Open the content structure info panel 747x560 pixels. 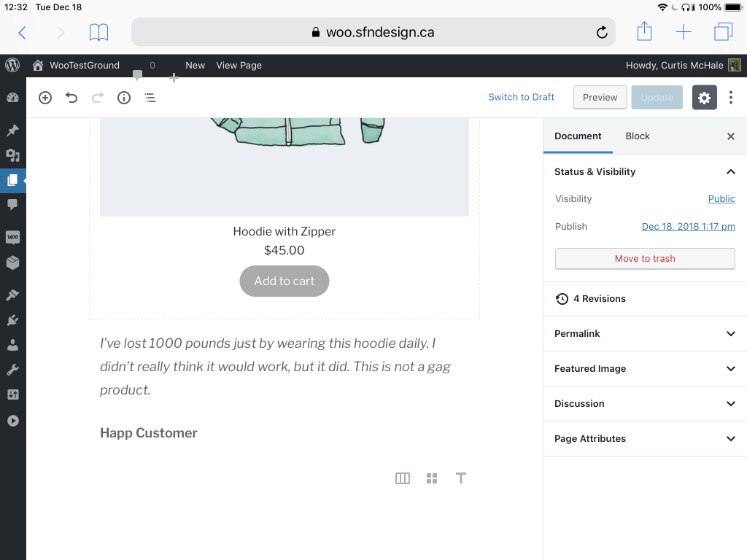tap(123, 97)
